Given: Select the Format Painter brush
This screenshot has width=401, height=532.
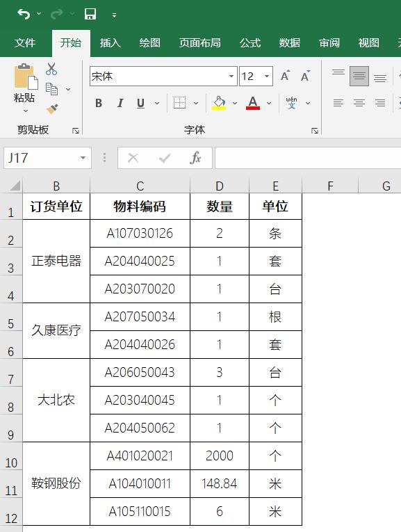Looking at the screenshot, I should tap(52, 109).
